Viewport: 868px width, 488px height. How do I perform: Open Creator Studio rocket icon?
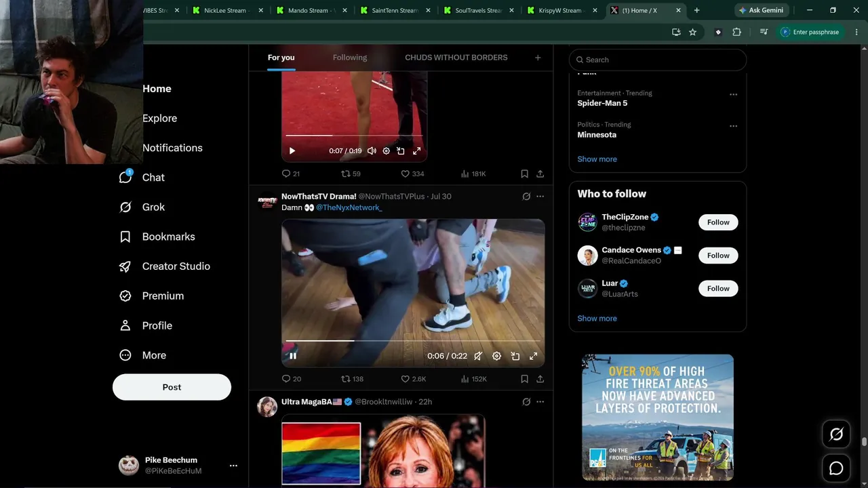[125, 266]
